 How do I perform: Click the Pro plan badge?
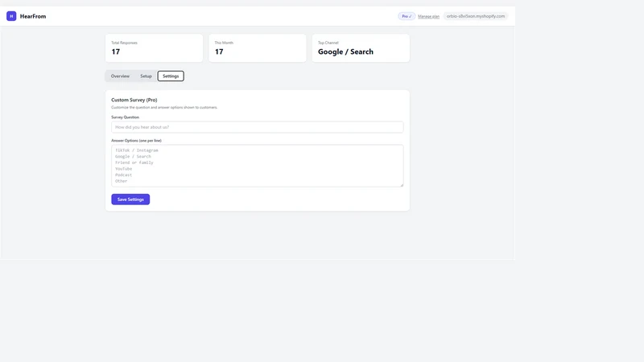407,16
